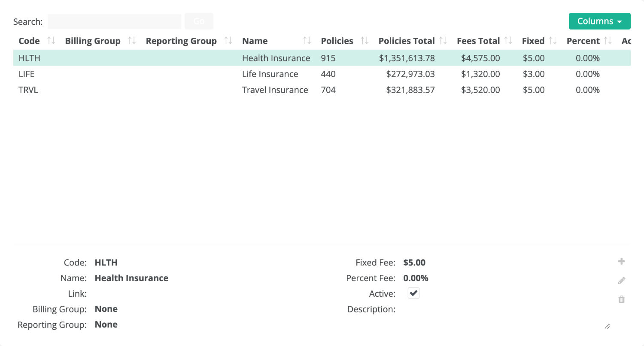Sort by Billing Group column arrows
Image resolution: width=644 pixels, height=346 pixels.
132,41
